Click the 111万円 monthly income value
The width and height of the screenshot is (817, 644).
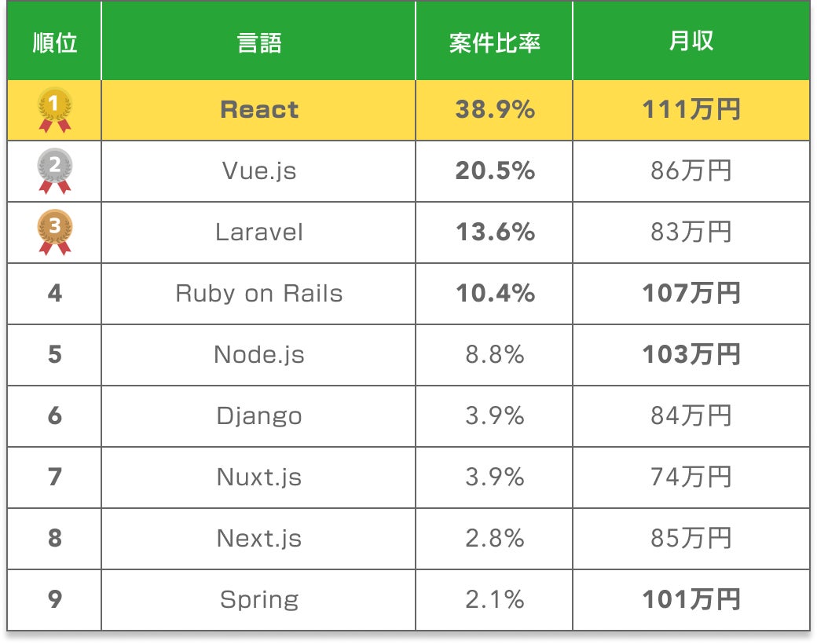point(691,110)
